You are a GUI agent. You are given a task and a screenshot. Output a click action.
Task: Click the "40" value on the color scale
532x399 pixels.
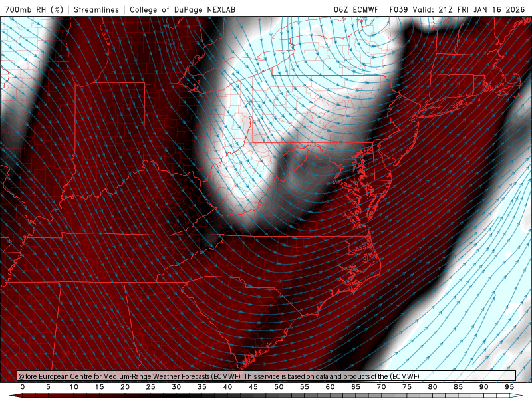pyautogui.click(x=227, y=387)
